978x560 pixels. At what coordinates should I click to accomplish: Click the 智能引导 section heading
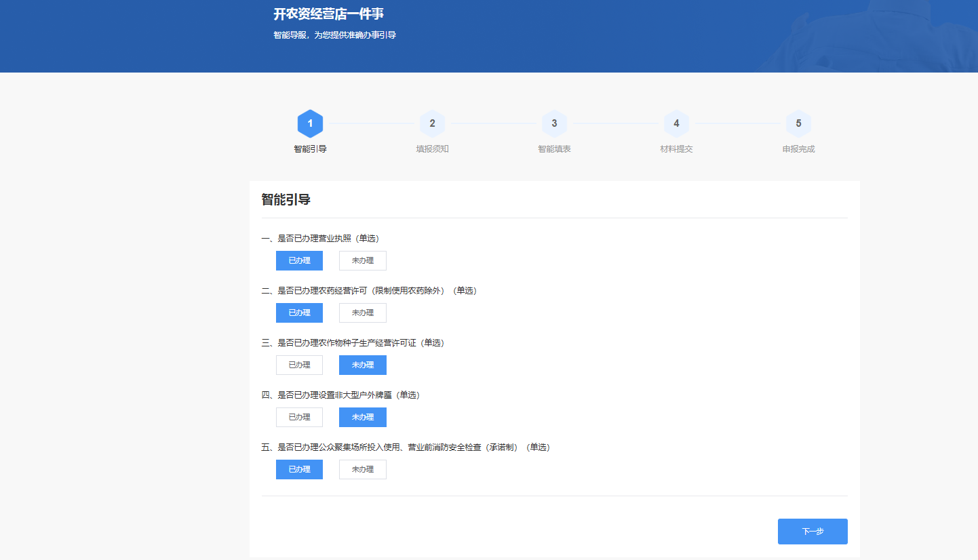[286, 200]
